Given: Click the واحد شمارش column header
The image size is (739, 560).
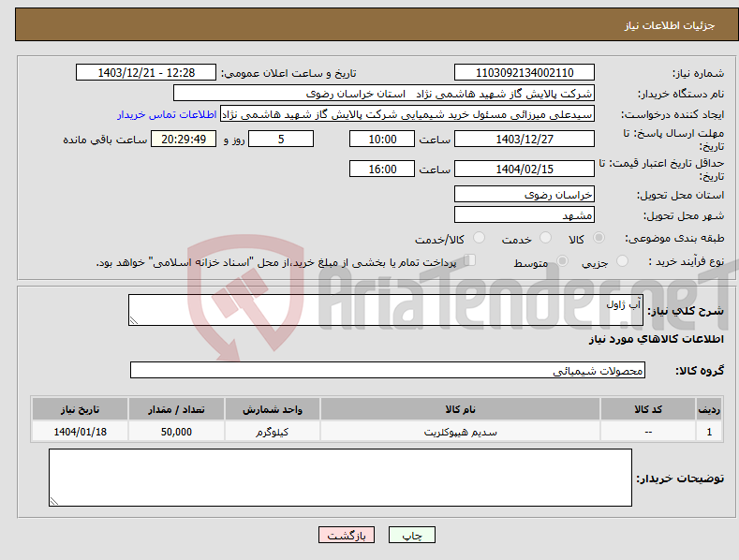Looking at the screenshot, I should (x=273, y=409).
